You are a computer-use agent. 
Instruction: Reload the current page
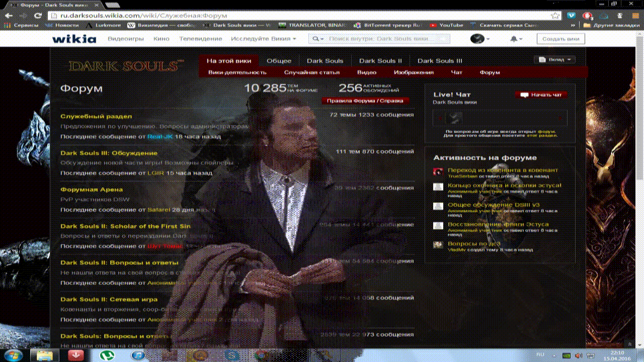tap(38, 16)
